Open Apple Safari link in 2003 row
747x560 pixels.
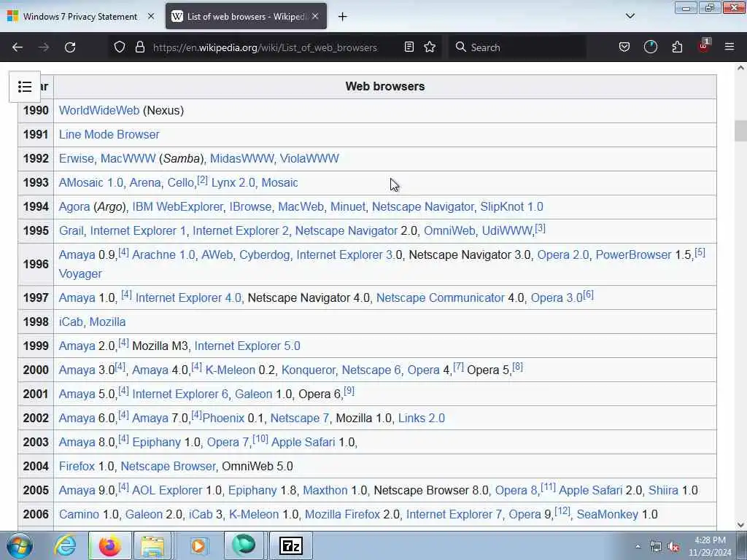pos(303,443)
